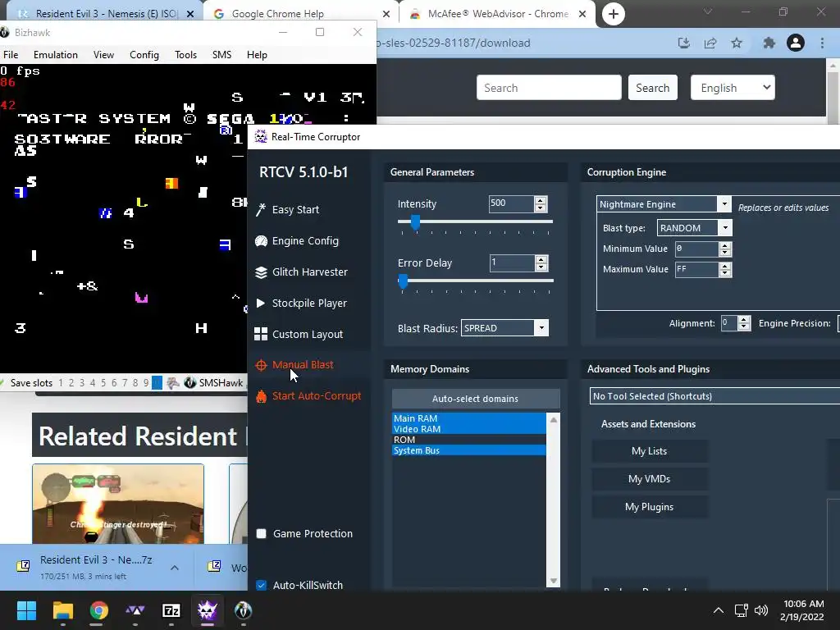Open My VMDs button

click(x=650, y=479)
